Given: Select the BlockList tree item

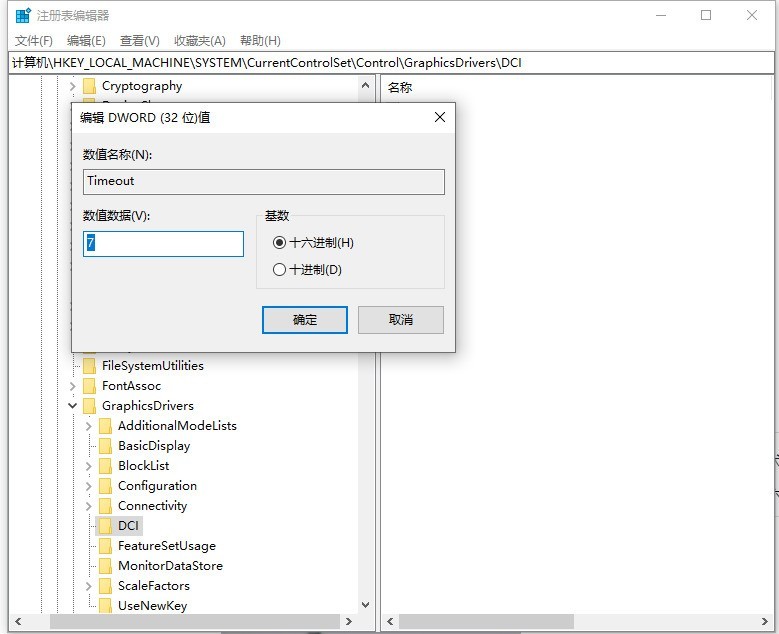Looking at the screenshot, I should point(143,466).
